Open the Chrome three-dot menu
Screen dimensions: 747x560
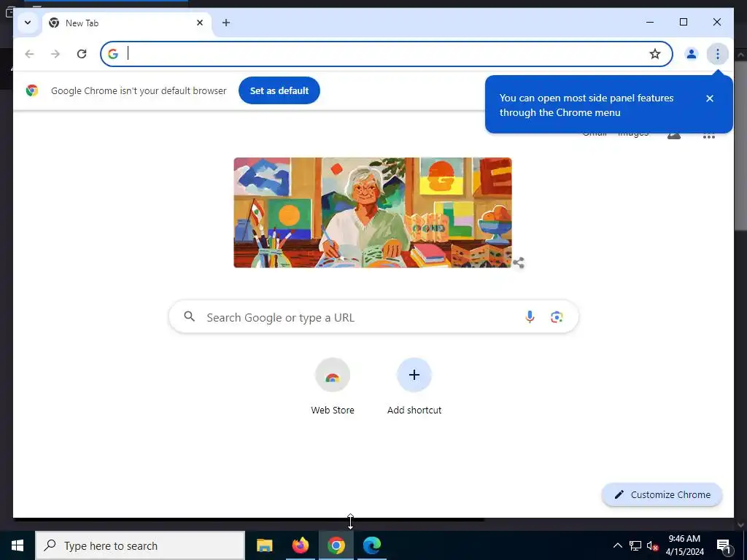718,54
